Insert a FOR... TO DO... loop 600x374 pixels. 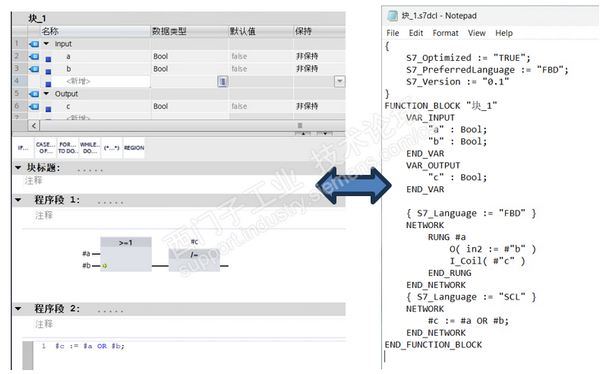click(x=67, y=148)
